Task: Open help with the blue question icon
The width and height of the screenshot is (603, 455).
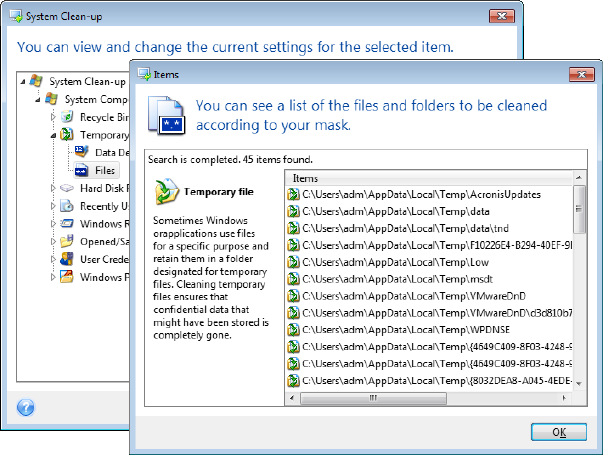Action: pos(26,407)
